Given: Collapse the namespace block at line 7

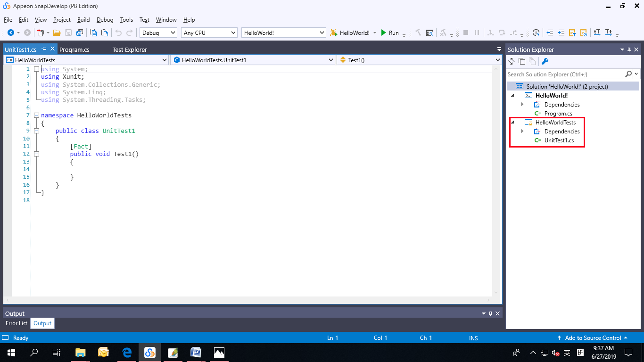Looking at the screenshot, I should 36,115.
